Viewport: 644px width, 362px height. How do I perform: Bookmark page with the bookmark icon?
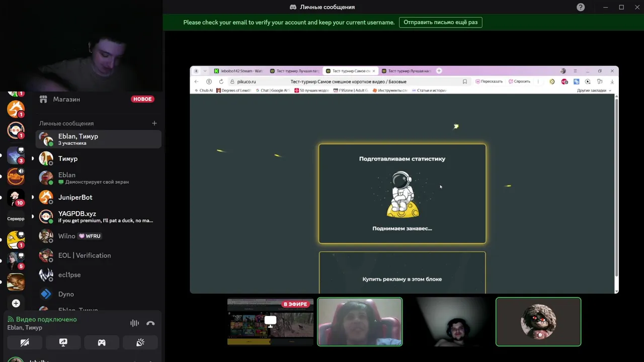[465, 81]
